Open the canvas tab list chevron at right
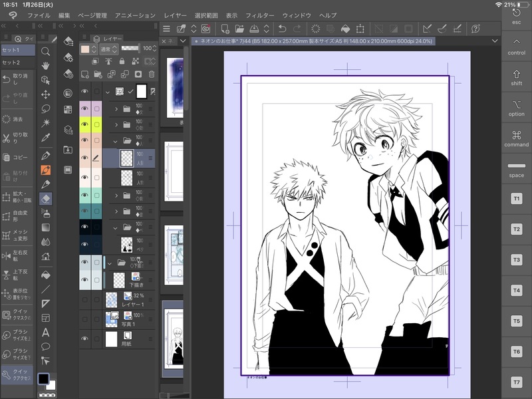532x399 pixels. coord(495,41)
